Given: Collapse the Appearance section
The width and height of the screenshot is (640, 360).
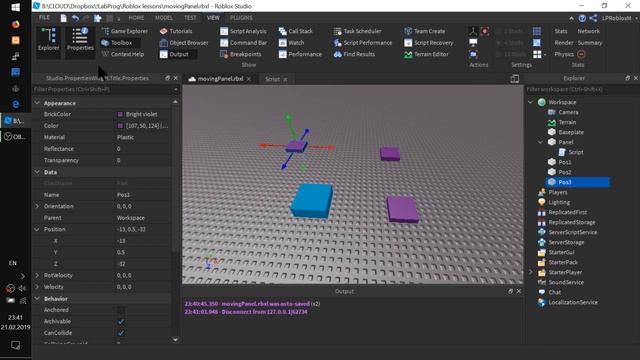Looking at the screenshot, I should 37,103.
